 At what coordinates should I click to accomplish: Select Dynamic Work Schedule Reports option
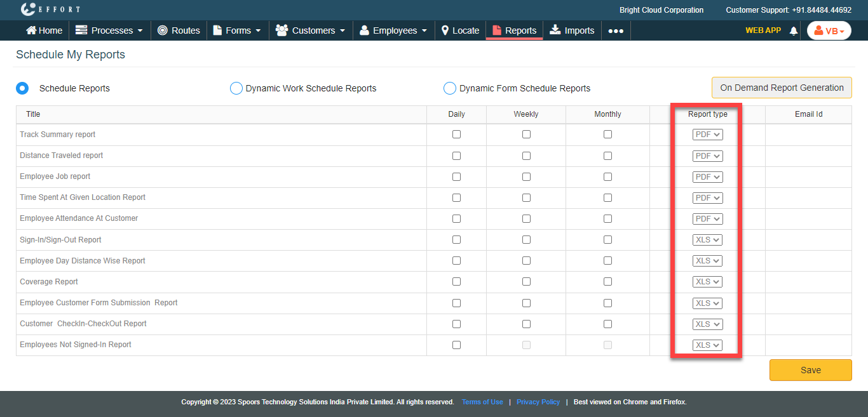[x=236, y=88]
